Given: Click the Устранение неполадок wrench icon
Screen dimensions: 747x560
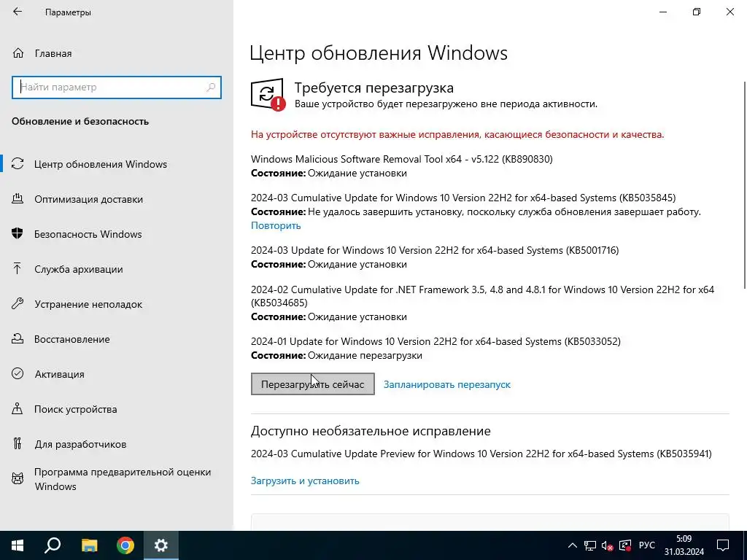Looking at the screenshot, I should click(18, 304).
